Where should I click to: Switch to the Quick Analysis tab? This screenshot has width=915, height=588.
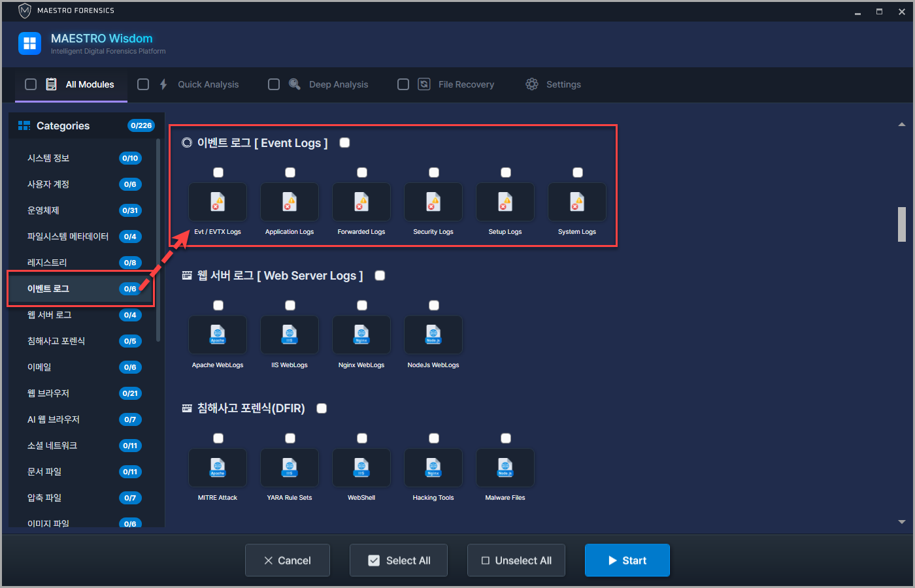[x=208, y=84]
